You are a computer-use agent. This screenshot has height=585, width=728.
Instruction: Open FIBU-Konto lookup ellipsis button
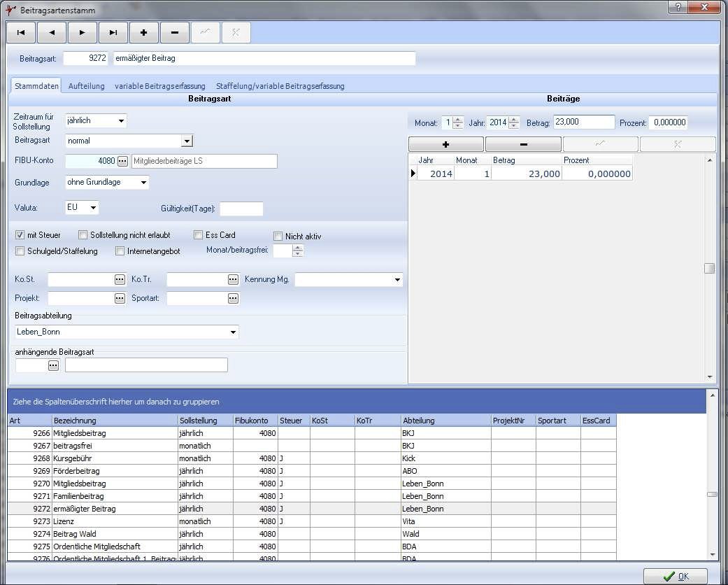(122, 162)
